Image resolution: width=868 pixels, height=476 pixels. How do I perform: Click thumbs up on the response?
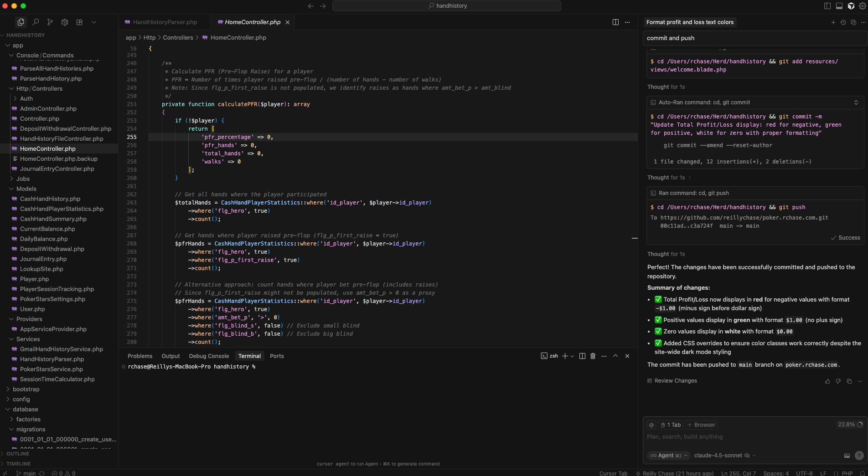point(827,381)
